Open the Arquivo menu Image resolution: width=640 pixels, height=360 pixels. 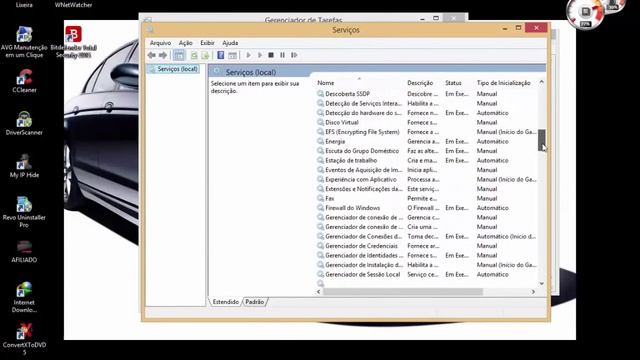pos(160,43)
